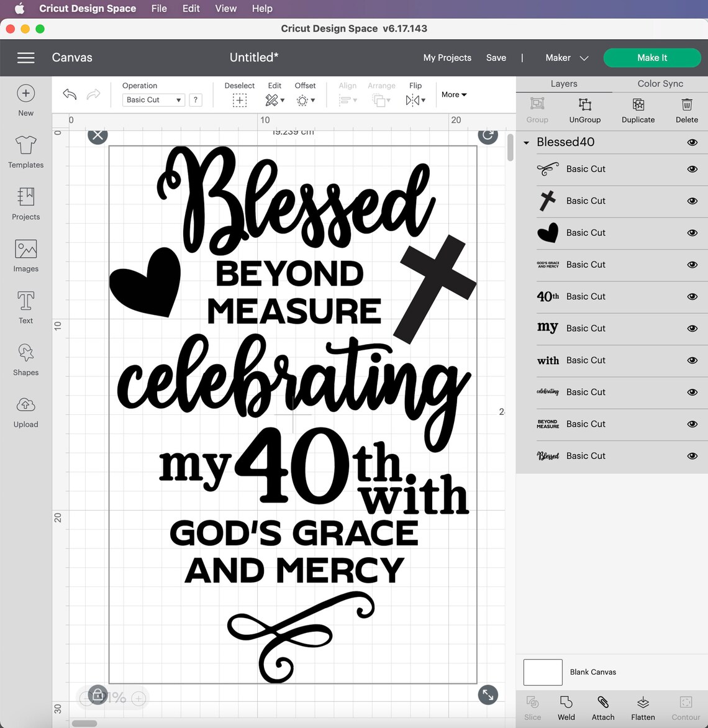Click the Group icon
Viewport: 708px width, 728px height.
coord(537,104)
